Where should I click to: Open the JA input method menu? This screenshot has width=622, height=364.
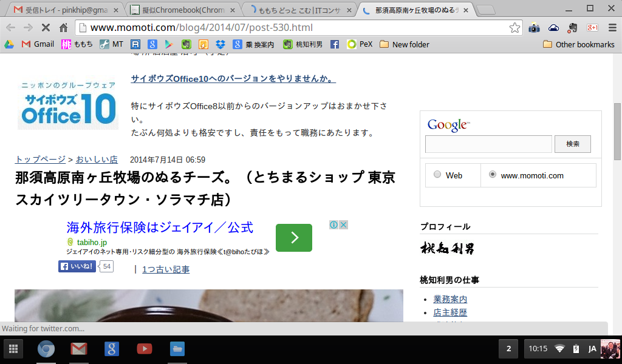(x=592, y=349)
